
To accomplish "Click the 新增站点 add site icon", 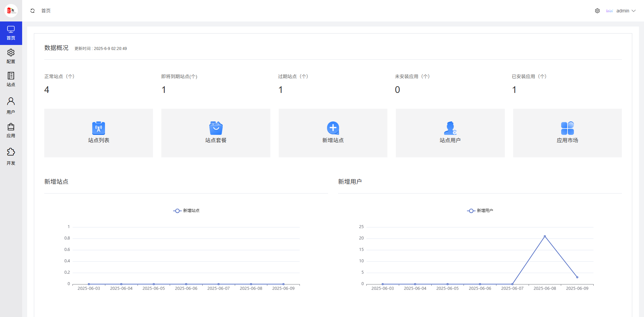I will (x=333, y=128).
